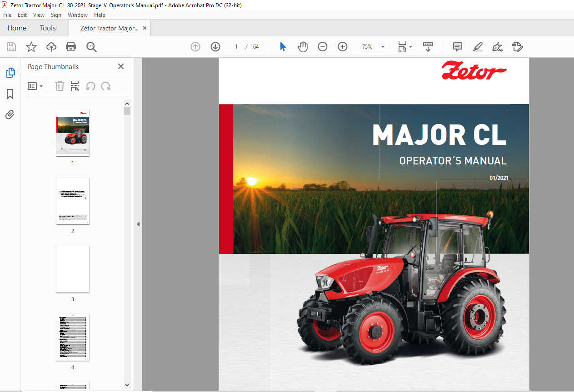
Task: Click the scrolling mode keyboard icon
Action: 428,47
